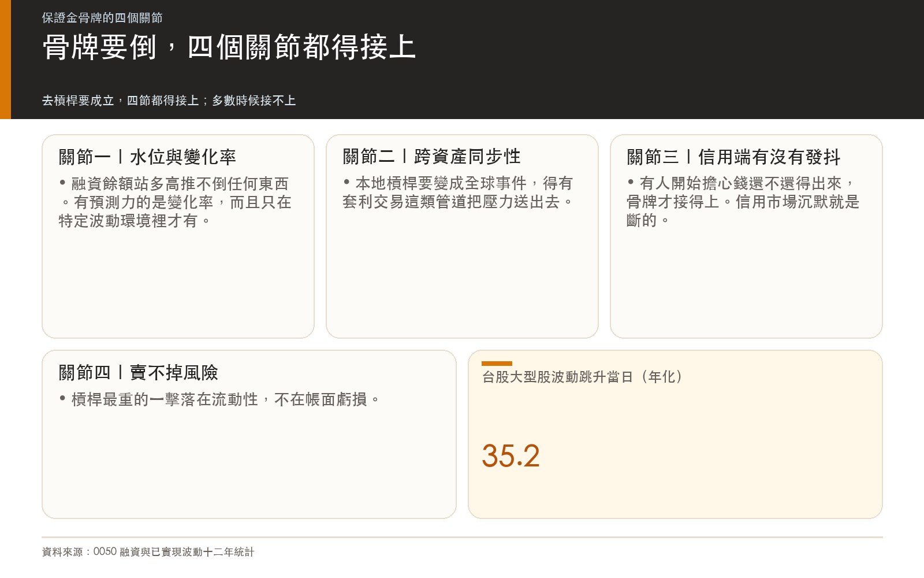Viewport: 924px width, 578px height.
Task: Select heading 關節二｜跨資產同步性
Action: [431, 156]
